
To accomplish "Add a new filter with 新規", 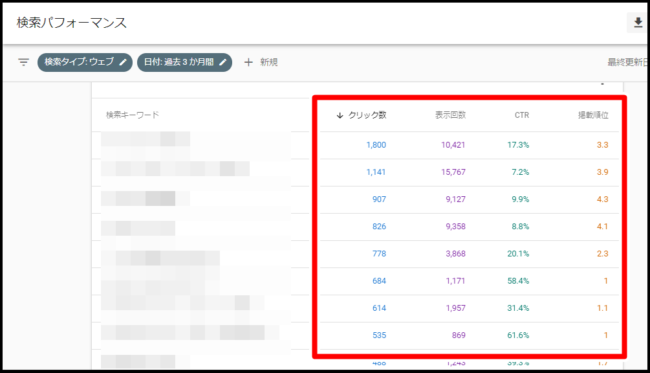I will click(x=261, y=62).
